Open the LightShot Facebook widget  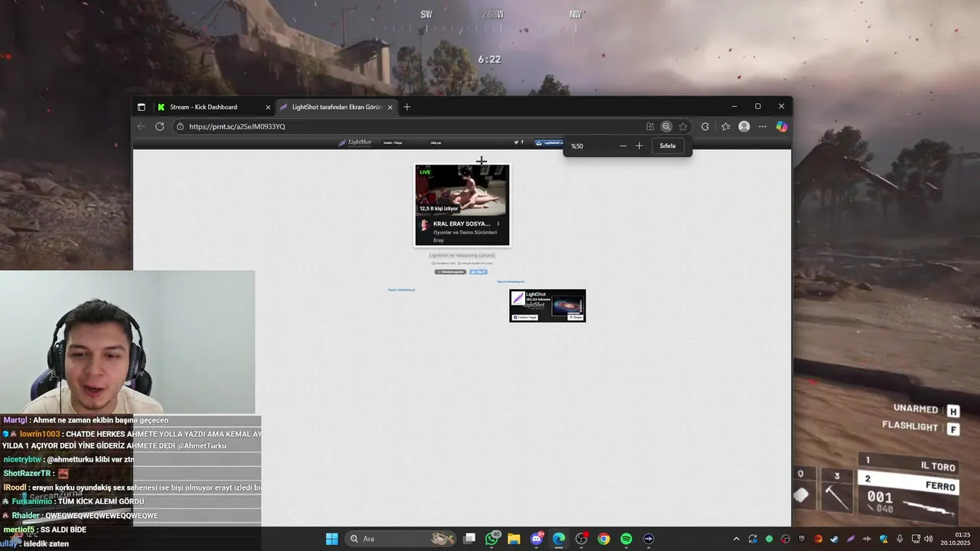click(x=547, y=305)
